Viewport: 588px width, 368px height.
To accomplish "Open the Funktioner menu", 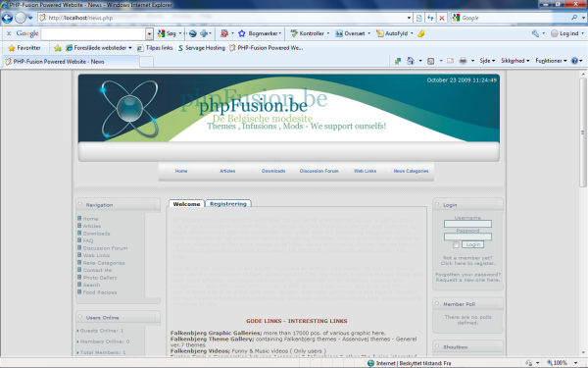I will point(551,61).
